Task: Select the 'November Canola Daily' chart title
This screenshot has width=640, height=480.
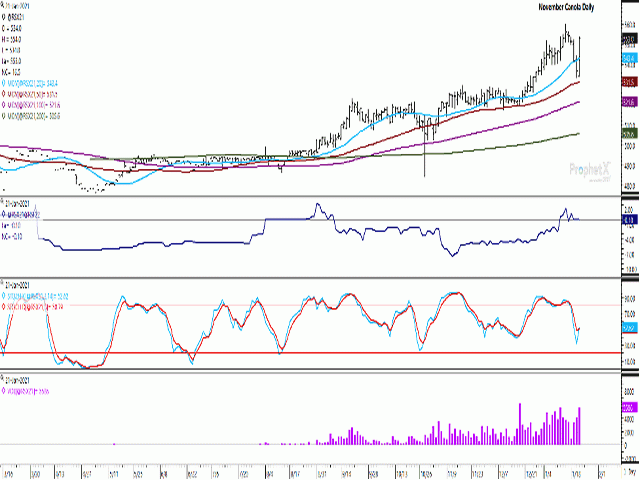Action: click(x=566, y=7)
